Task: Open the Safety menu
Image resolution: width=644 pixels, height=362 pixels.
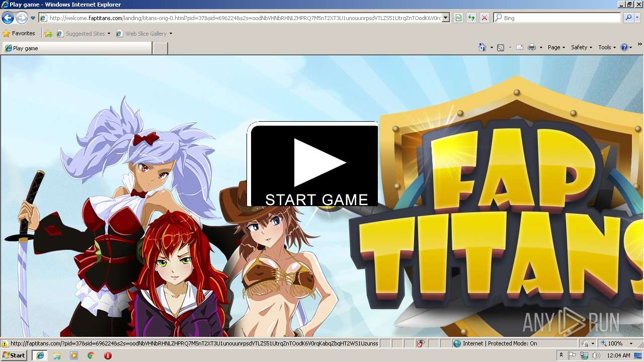Action: tap(581, 47)
